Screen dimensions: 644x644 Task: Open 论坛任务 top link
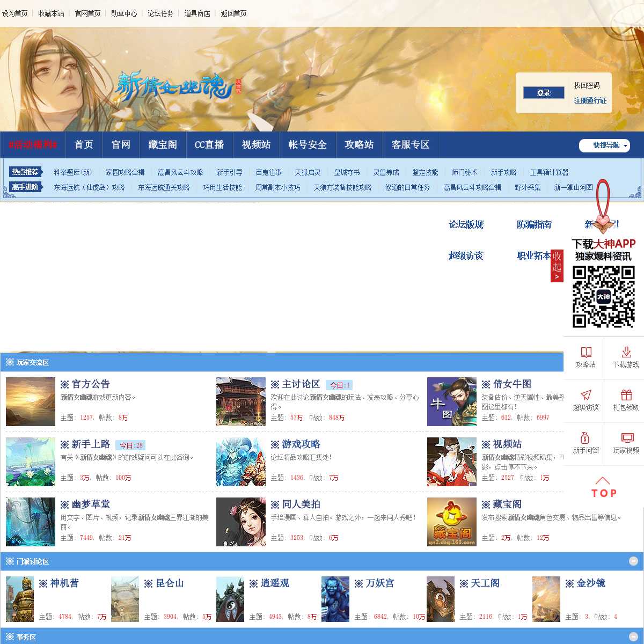[160, 13]
